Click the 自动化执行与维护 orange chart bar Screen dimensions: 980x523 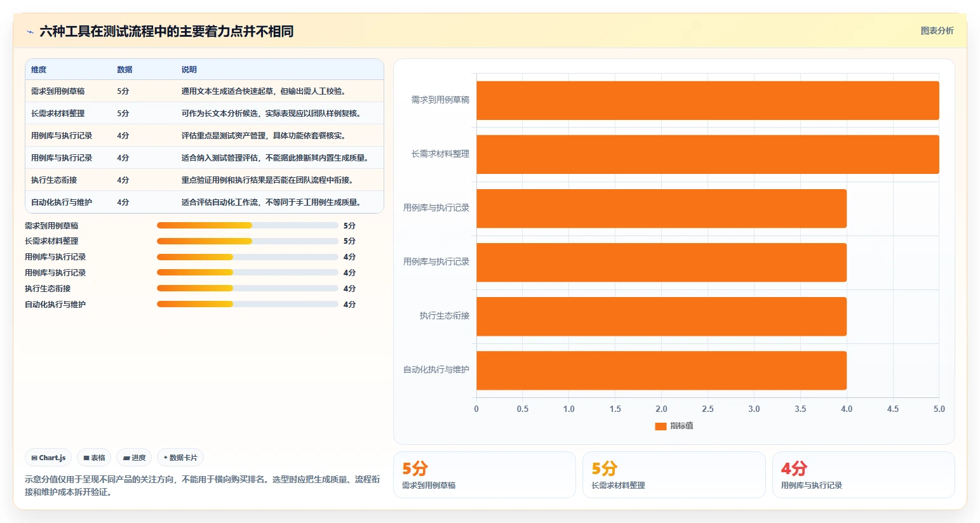661,371
